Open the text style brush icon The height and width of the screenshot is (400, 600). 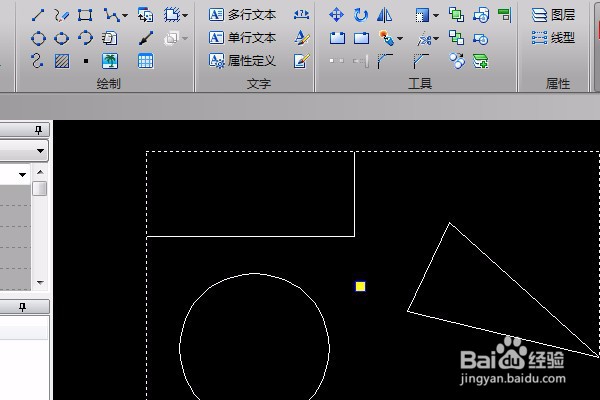(x=302, y=38)
